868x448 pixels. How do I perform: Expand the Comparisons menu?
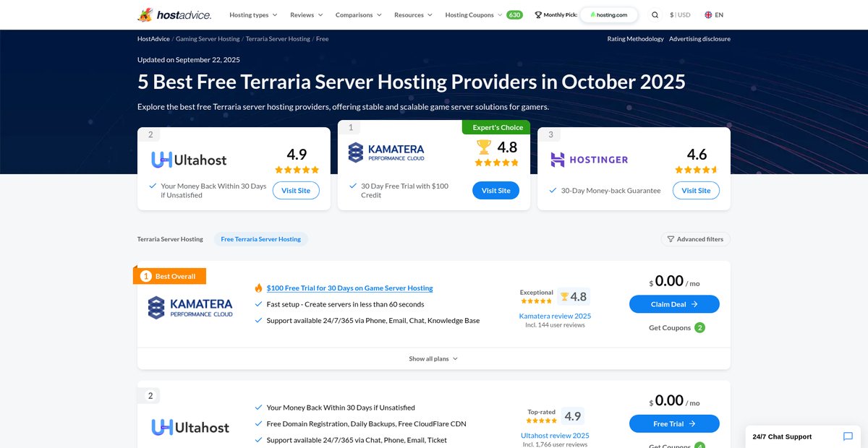(x=359, y=14)
